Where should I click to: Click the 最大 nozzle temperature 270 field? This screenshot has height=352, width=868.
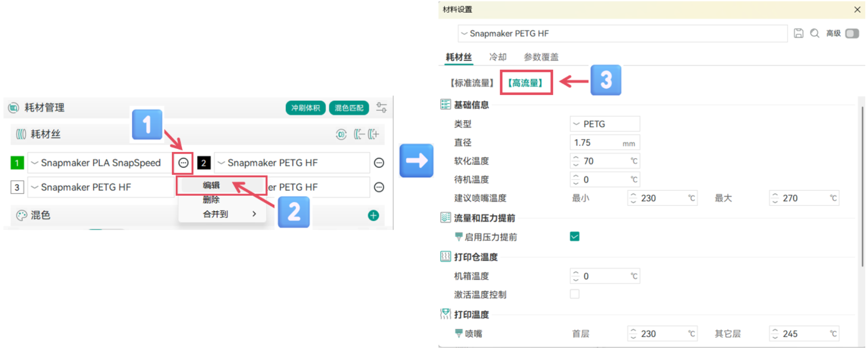804,198
